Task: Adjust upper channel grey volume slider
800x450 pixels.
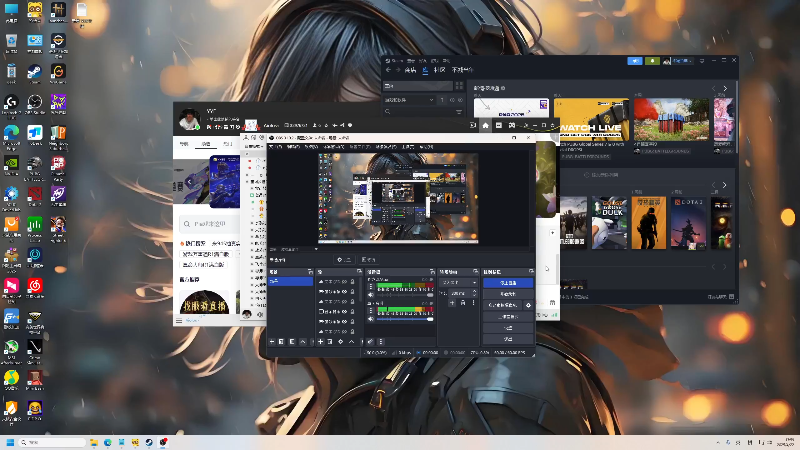Action: pyautogui.click(x=405, y=295)
